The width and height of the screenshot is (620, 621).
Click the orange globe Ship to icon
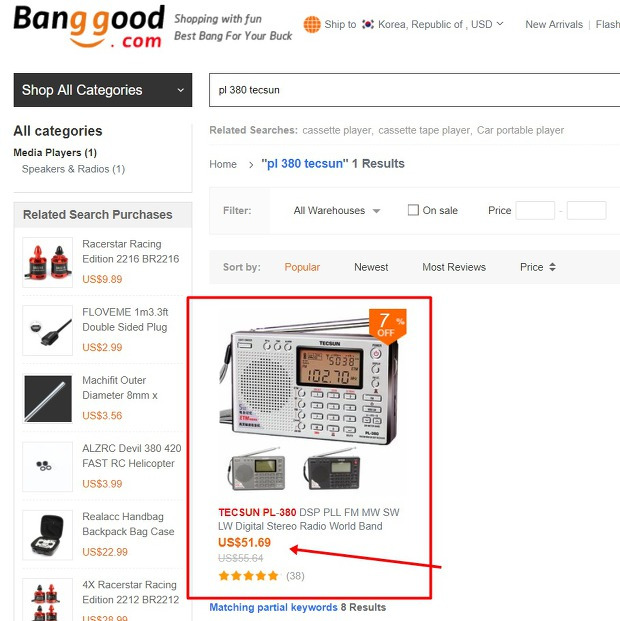click(312, 25)
